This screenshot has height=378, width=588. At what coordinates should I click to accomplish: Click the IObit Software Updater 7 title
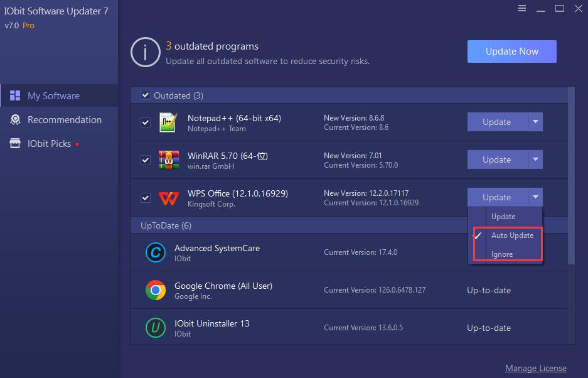(56, 11)
